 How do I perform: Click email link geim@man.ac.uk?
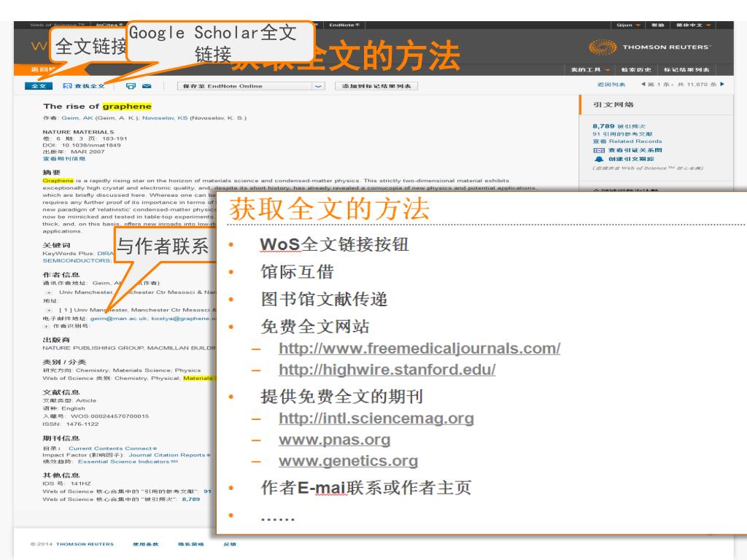tap(119, 319)
